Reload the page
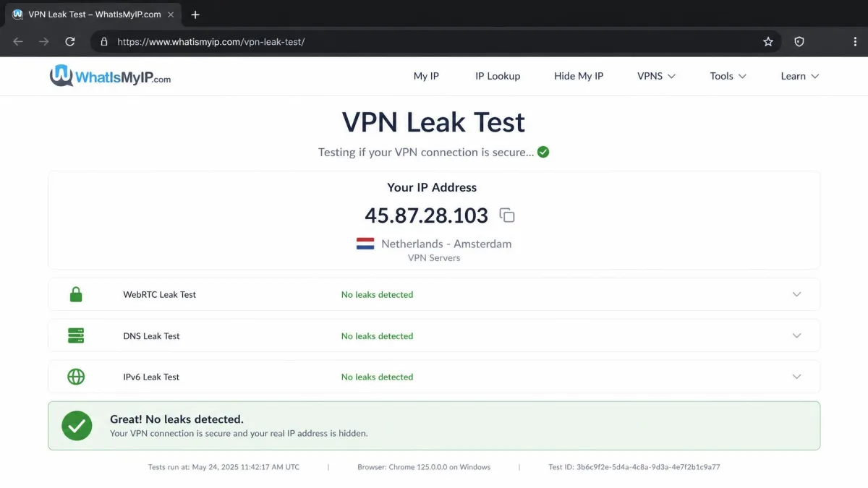Image resolution: width=868 pixels, height=488 pixels. click(x=70, y=42)
